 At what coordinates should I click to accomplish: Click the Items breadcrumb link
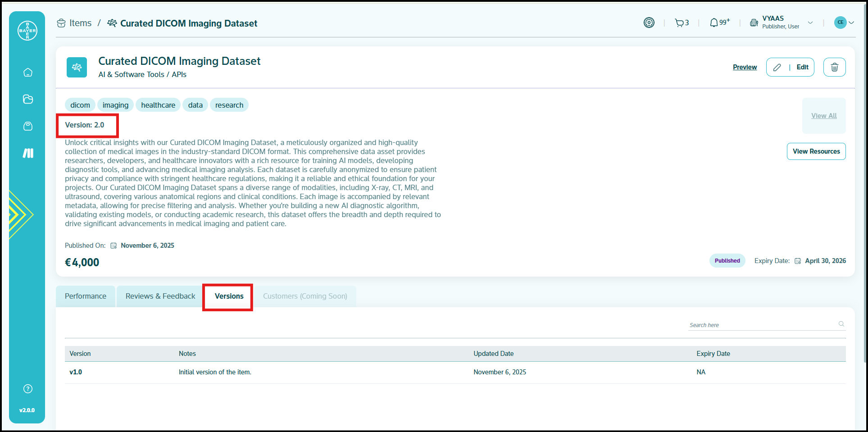[x=80, y=23]
